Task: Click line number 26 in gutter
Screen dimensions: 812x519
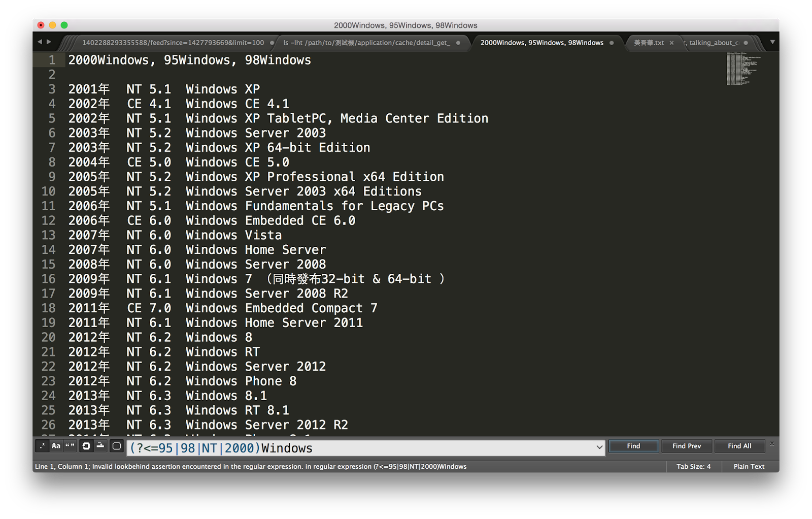Action: tap(49, 425)
